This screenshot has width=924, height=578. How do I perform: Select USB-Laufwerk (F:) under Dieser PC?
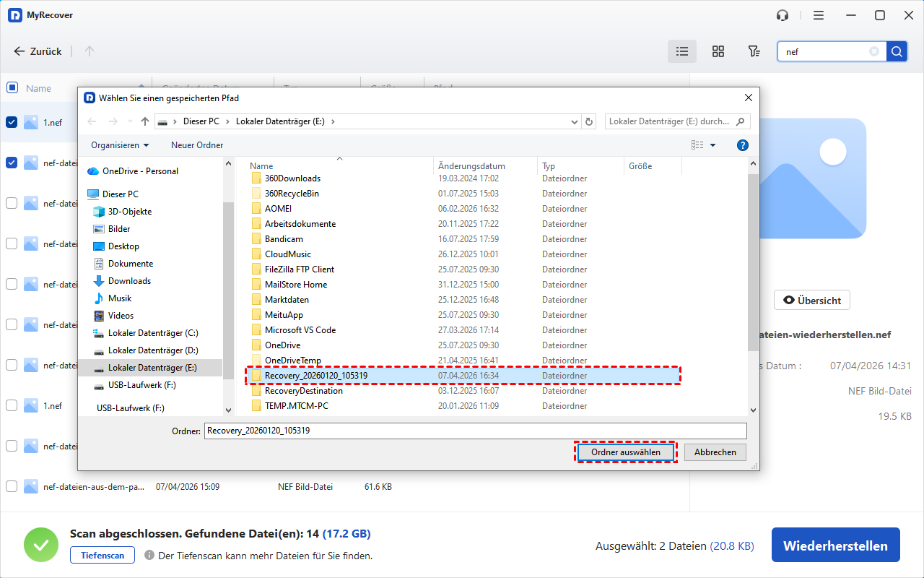(141, 385)
